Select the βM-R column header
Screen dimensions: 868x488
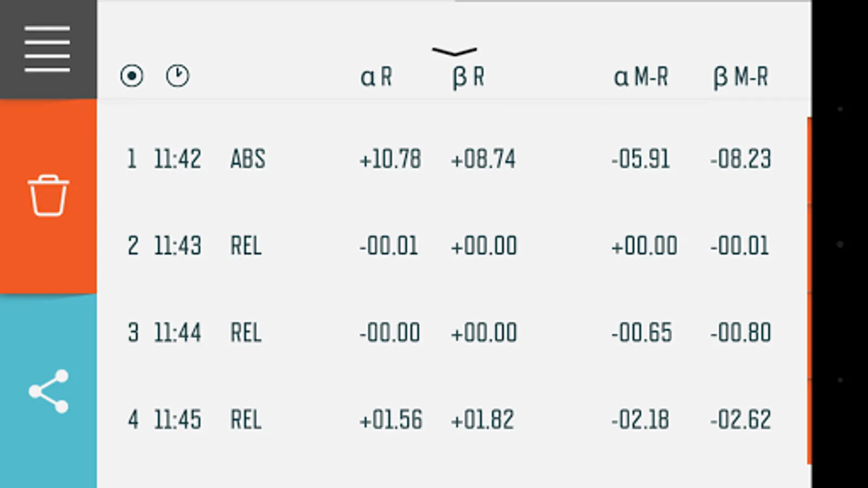pos(741,76)
